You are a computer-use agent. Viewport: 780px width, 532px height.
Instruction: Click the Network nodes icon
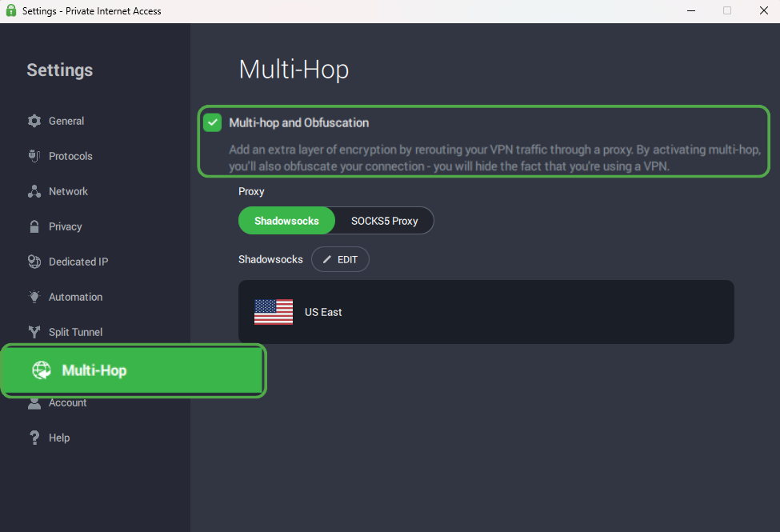click(x=34, y=191)
